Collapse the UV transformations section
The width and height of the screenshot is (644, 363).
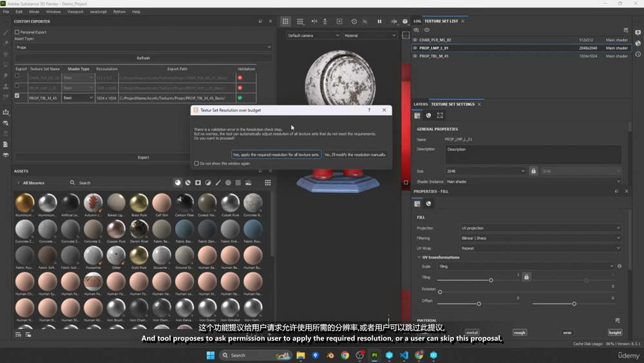coord(419,257)
